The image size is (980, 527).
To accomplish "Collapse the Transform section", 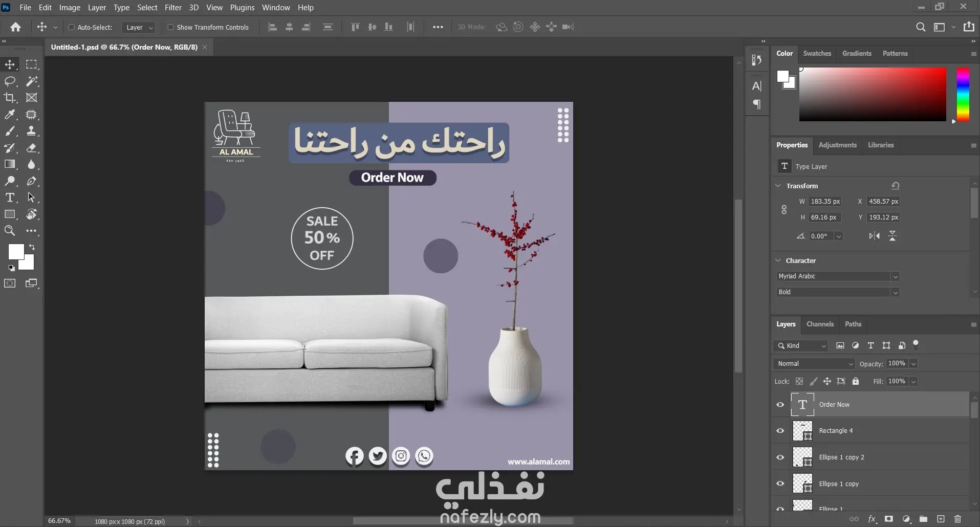I will coord(778,186).
